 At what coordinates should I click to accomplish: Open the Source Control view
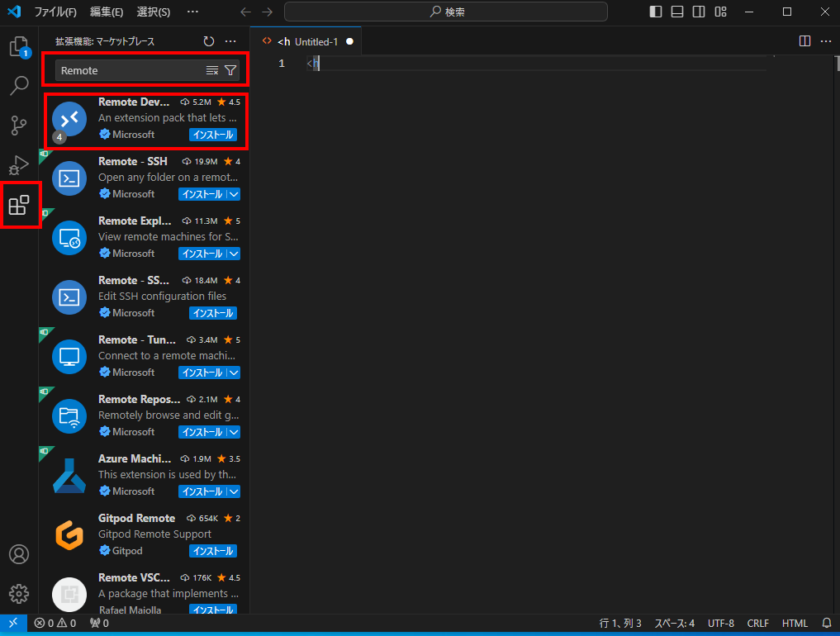[19, 126]
